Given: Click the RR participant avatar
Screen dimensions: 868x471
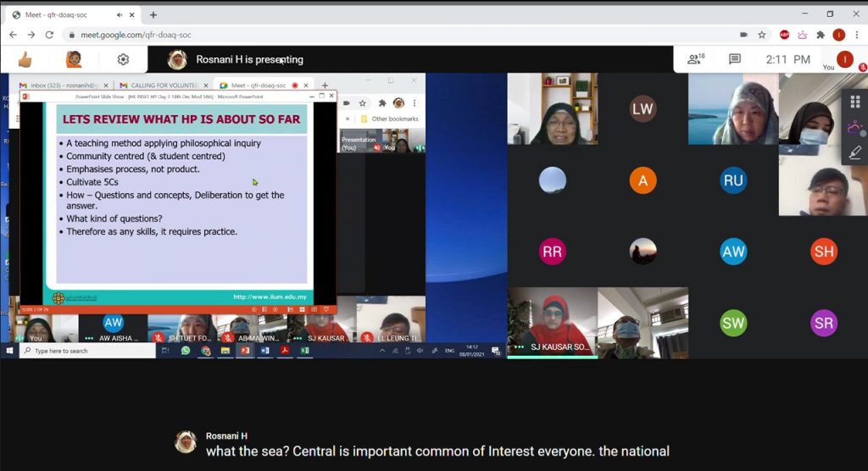Looking at the screenshot, I should [x=552, y=252].
